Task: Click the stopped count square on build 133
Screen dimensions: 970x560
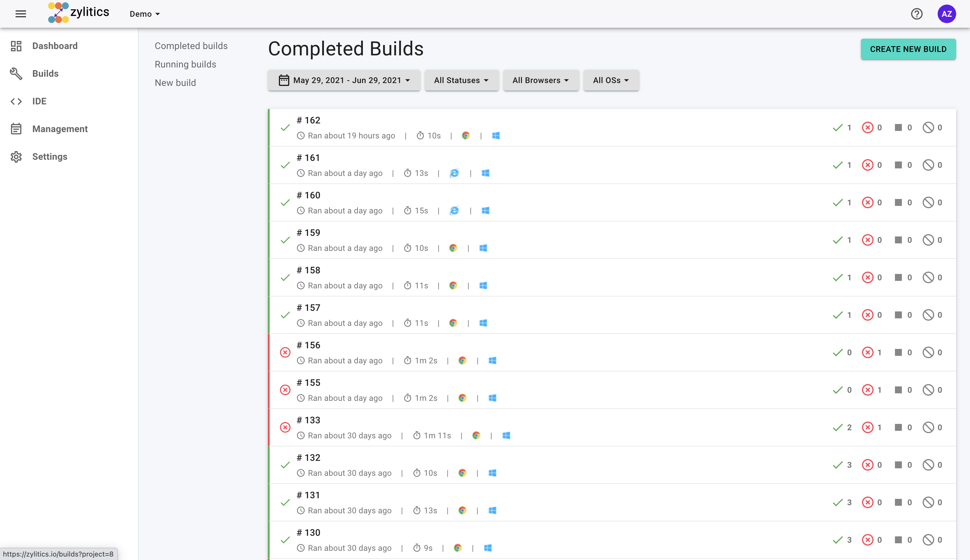Action: pyautogui.click(x=898, y=427)
